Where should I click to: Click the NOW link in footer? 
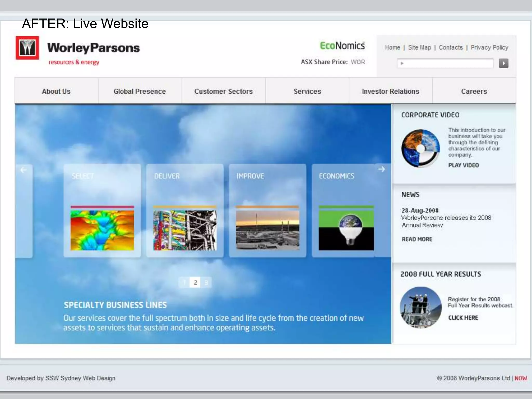tap(521, 378)
